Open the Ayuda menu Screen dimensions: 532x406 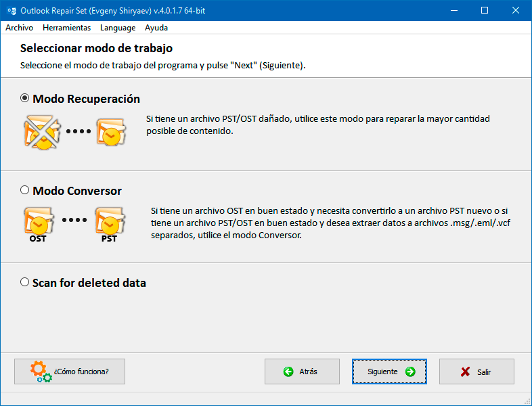[156, 28]
